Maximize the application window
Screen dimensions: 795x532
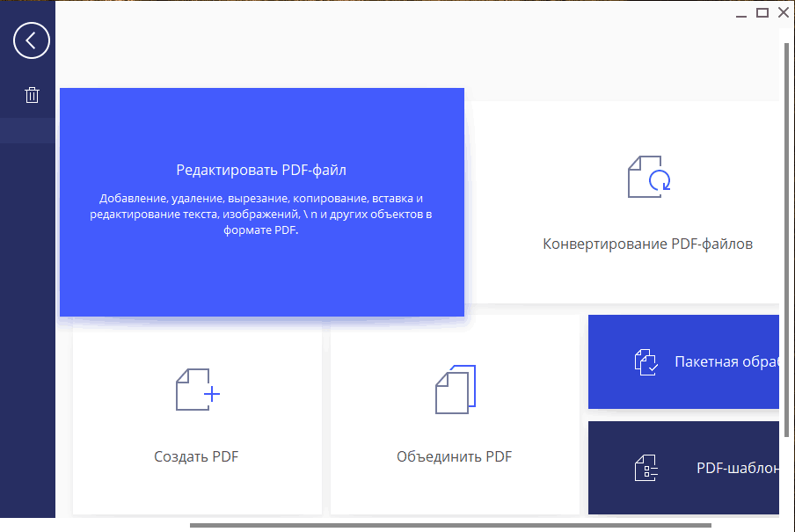pos(762,12)
